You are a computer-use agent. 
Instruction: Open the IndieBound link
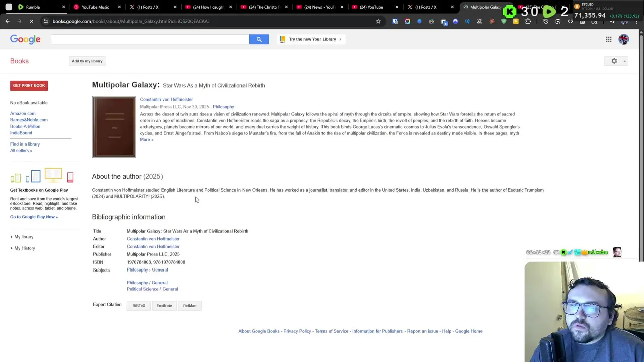pos(21,133)
